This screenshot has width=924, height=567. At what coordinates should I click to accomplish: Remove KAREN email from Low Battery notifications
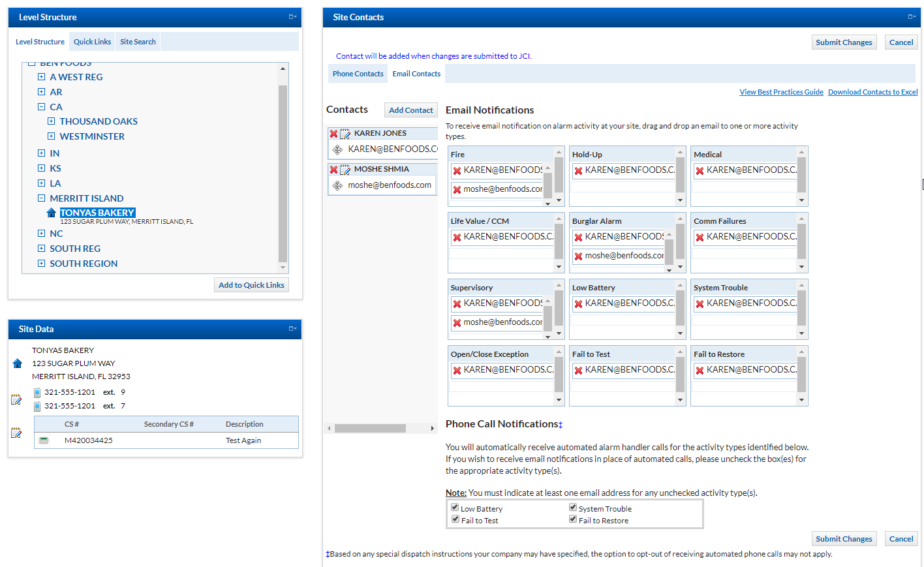tap(578, 304)
